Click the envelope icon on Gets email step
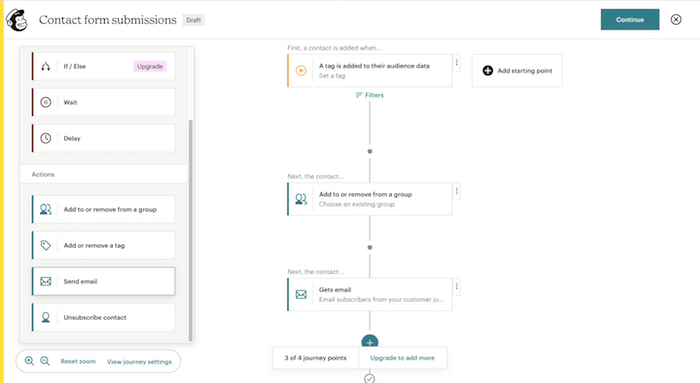This screenshot has width=700, height=383. (x=301, y=294)
